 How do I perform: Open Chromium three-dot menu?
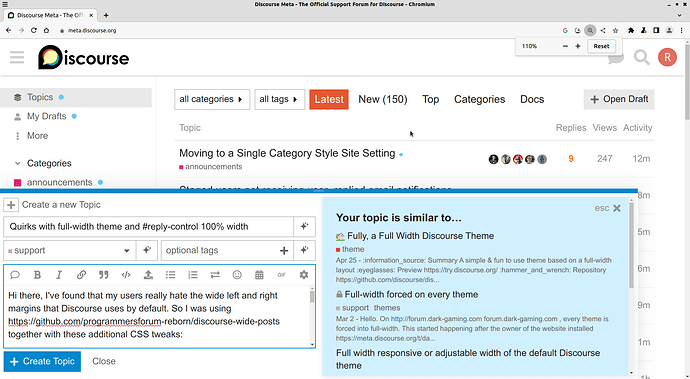point(682,30)
